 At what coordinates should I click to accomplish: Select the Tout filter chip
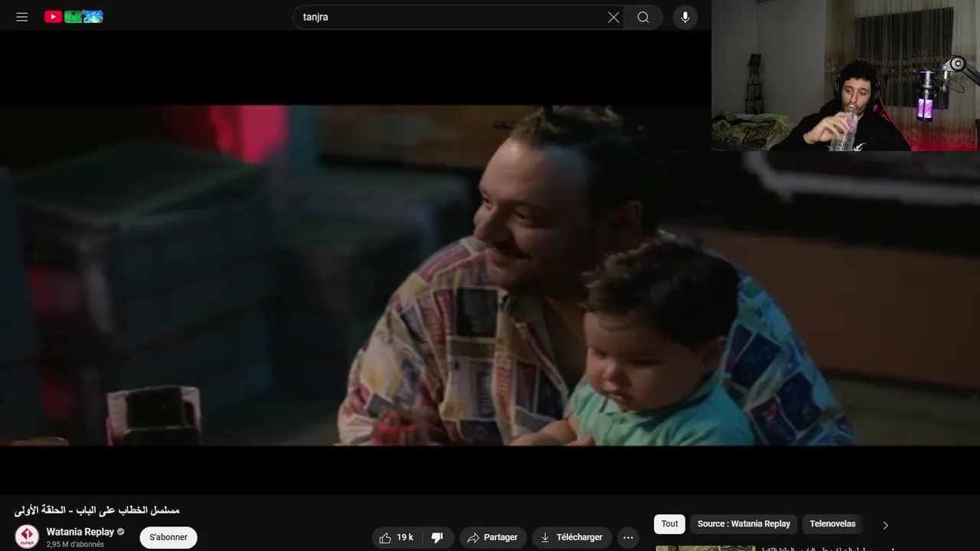coord(670,524)
